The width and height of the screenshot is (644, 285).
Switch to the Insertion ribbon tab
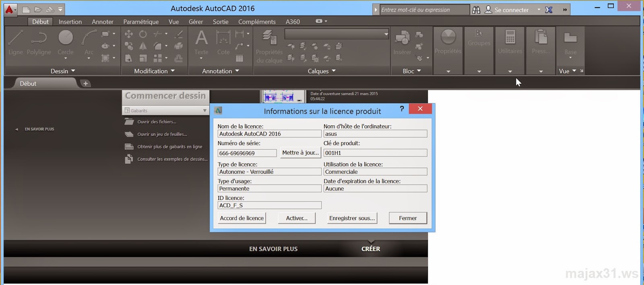[70, 22]
